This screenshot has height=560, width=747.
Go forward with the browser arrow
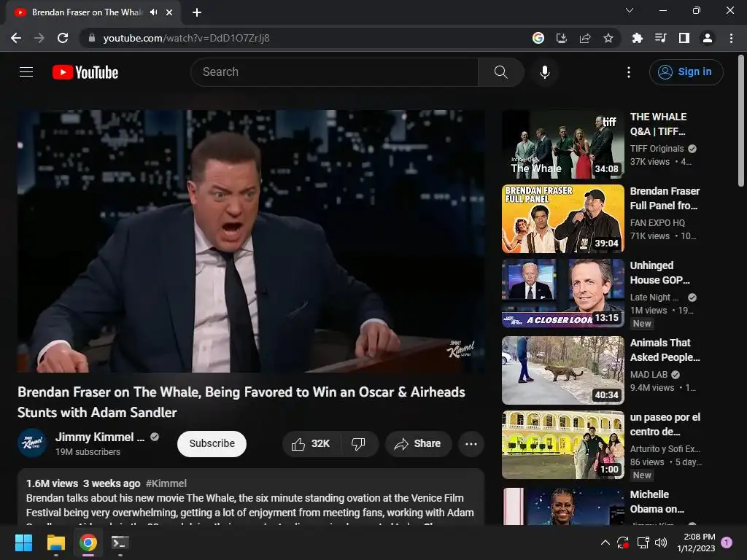point(39,38)
